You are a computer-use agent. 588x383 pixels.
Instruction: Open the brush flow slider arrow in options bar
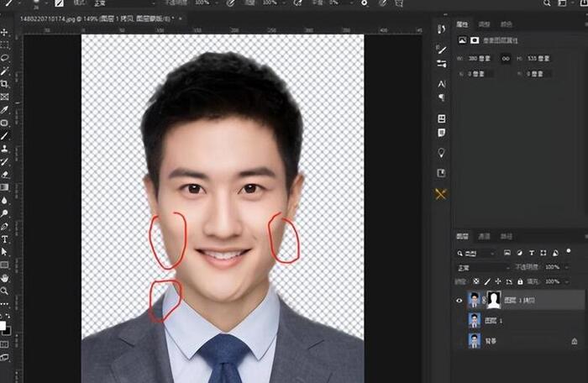tap(284, 3)
